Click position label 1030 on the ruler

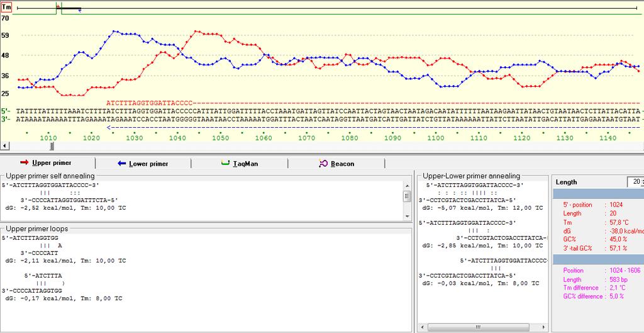[135, 138]
